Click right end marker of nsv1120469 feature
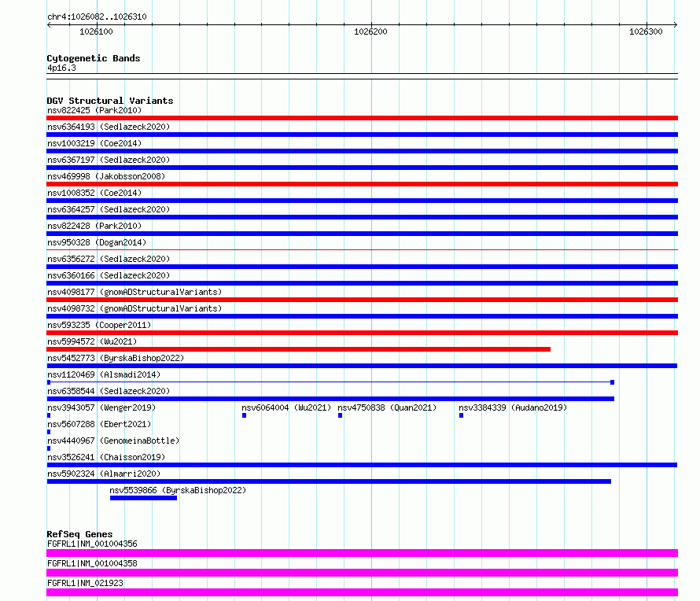This screenshot has width=700, height=601. coord(612,382)
